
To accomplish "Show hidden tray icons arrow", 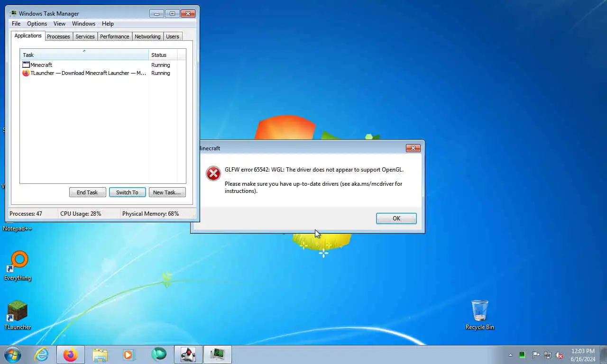I will (x=510, y=355).
